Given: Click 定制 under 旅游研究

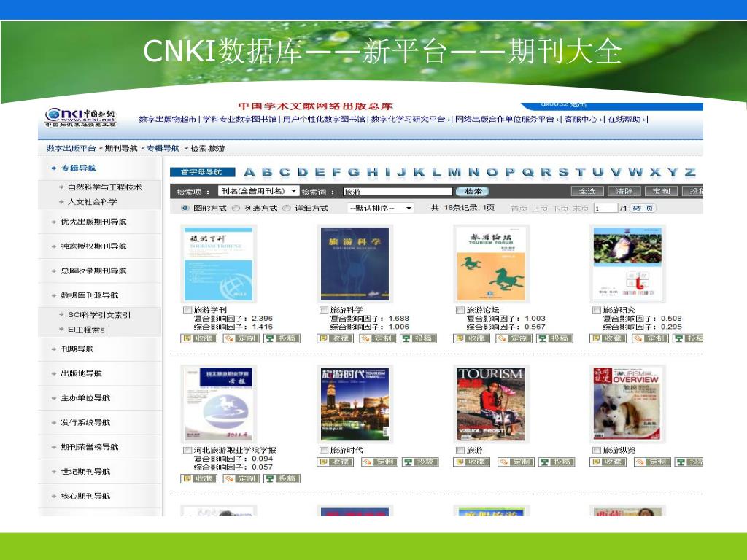Looking at the screenshot, I should click(650, 338).
